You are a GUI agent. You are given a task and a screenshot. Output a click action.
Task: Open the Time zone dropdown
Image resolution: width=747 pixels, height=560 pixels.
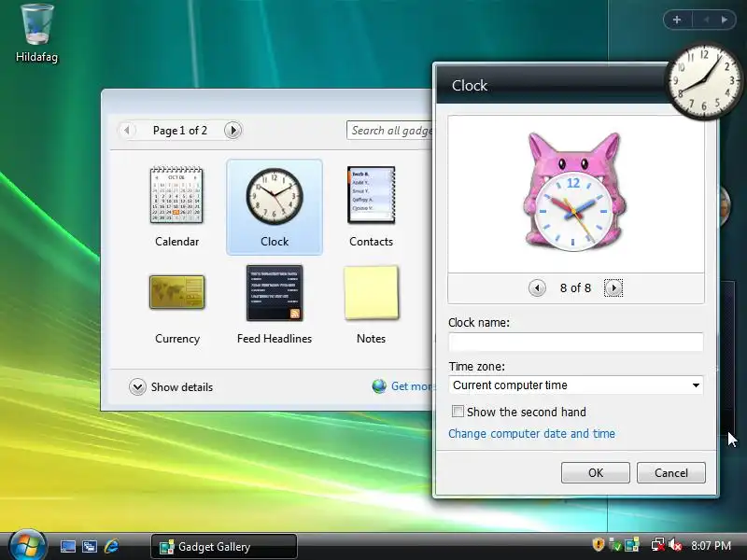pyautogui.click(x=575, y=385)
